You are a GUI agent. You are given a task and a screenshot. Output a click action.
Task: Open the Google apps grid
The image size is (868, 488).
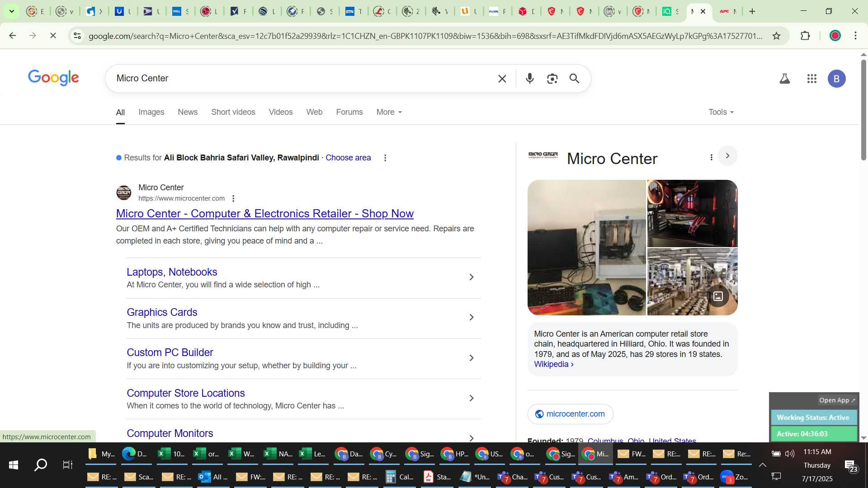pos(812,79)
